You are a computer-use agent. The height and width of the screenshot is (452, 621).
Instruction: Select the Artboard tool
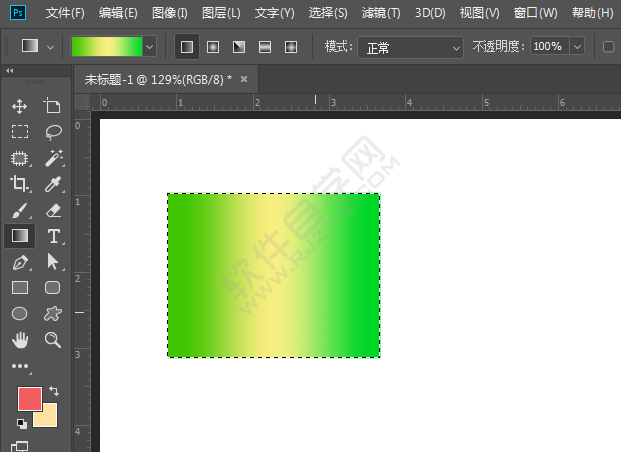tap(52, 106)
